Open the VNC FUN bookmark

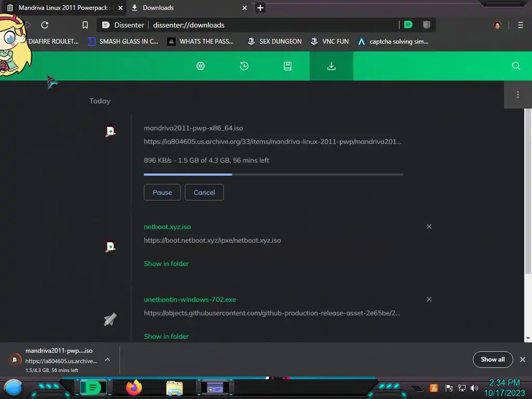pos(330,42)
